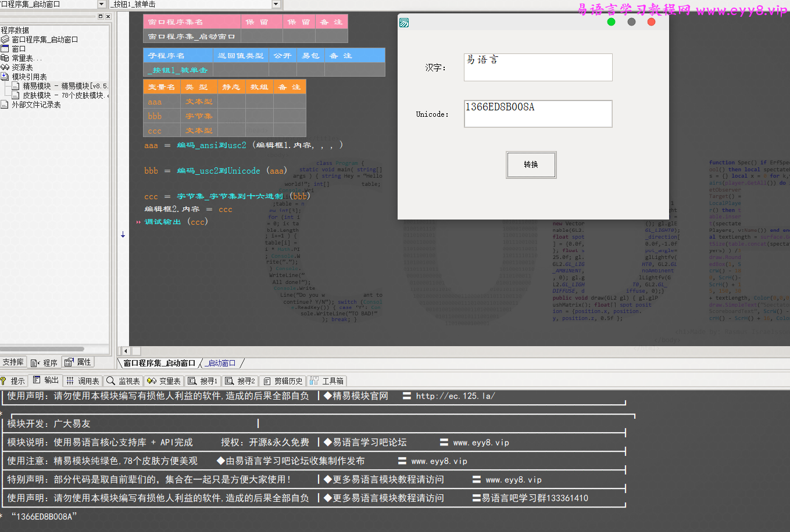Open the 工具箱 toolbox tab
Viewport: 790px width, 532px height.
tap(327, 381)
